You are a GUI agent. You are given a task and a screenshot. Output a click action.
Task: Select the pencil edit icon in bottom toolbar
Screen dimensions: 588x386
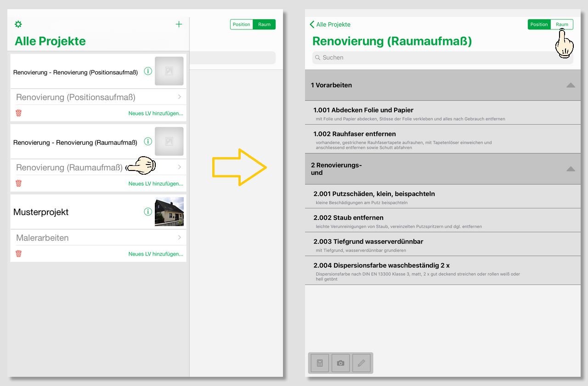click(361, 363)
